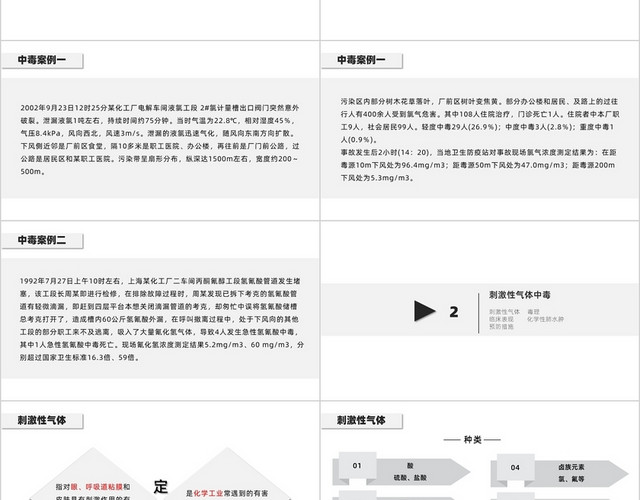Image resolution: width=640 pixels, height=500 pixels.
Task: Click the 刺激性气体 title above the 种类 heading
Action: pyautogui.click(x=361, y=420)
